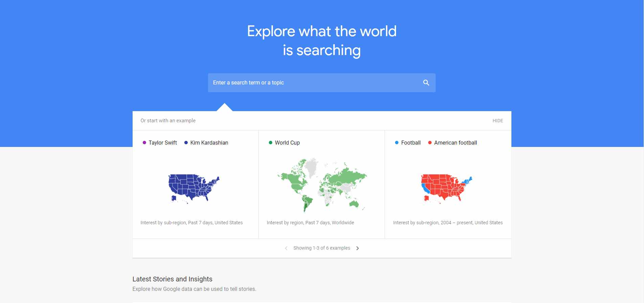Open the Football red US map example

pos(446,188)
